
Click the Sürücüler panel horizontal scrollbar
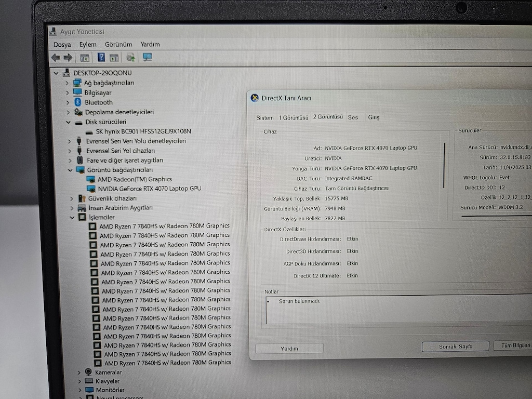(496, 216)
